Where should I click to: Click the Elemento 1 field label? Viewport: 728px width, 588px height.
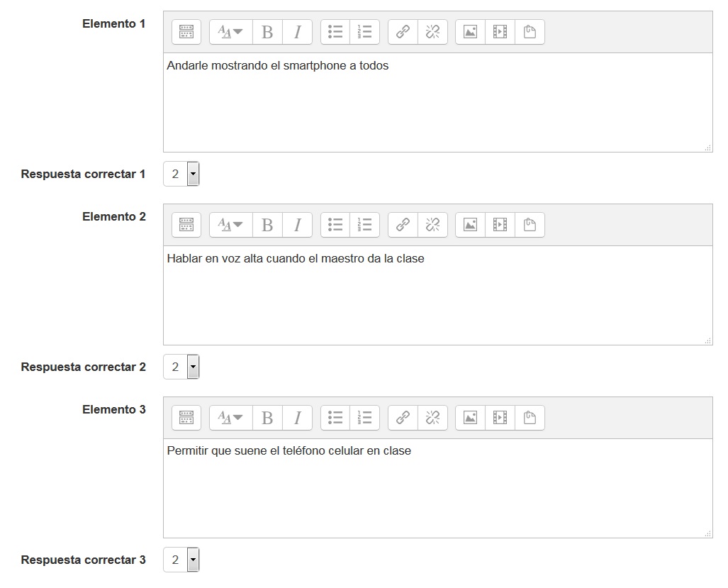[x=114, y=23]
